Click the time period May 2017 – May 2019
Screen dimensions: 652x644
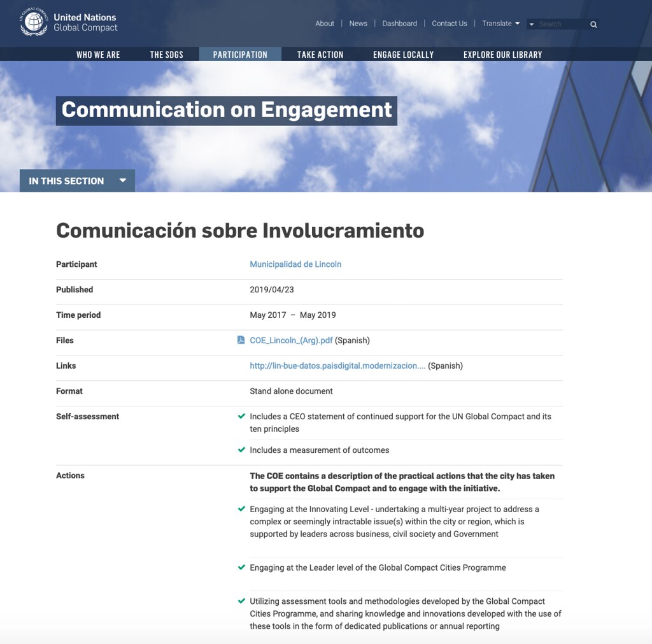[x=293, y=315]
